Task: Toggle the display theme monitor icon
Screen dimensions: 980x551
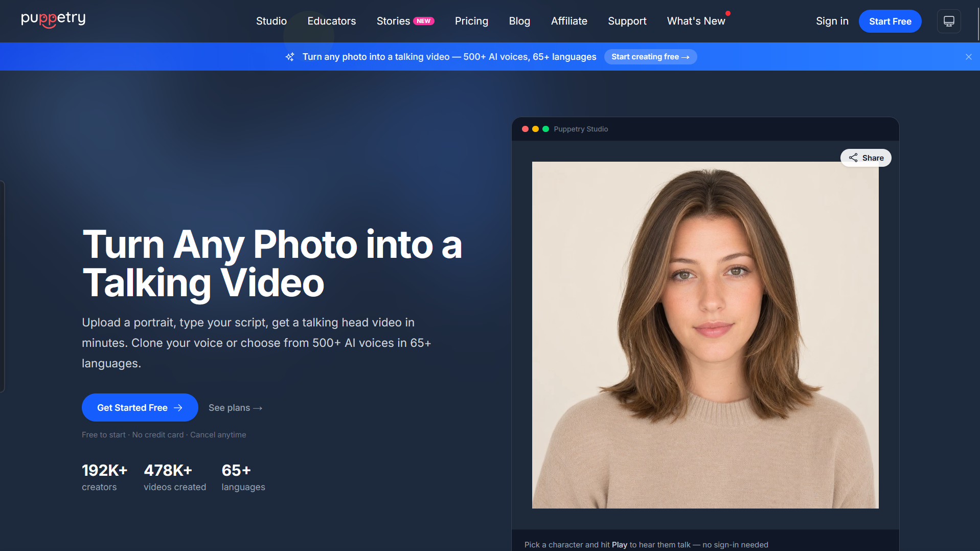Action: (949, 21)
